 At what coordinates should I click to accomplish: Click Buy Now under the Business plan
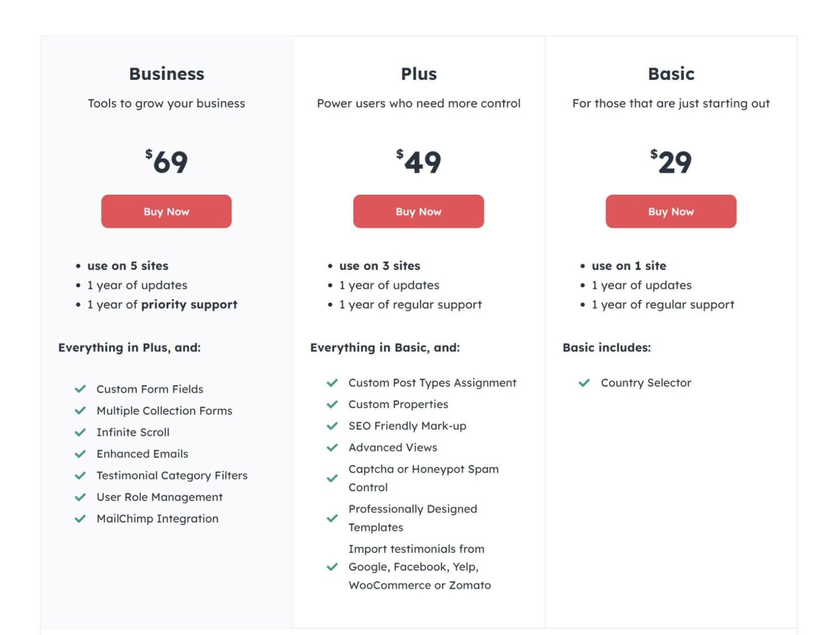(166, 211)
